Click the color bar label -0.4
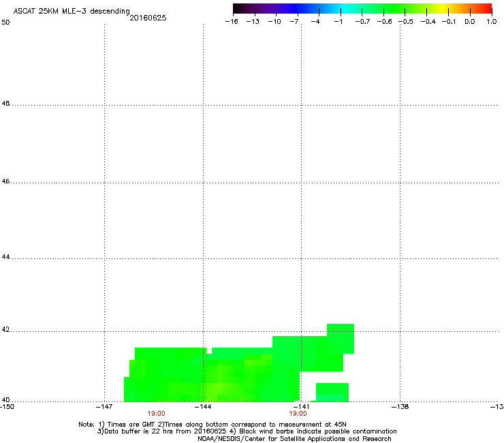Screen dimensions: 504x443 pos(428,22)
